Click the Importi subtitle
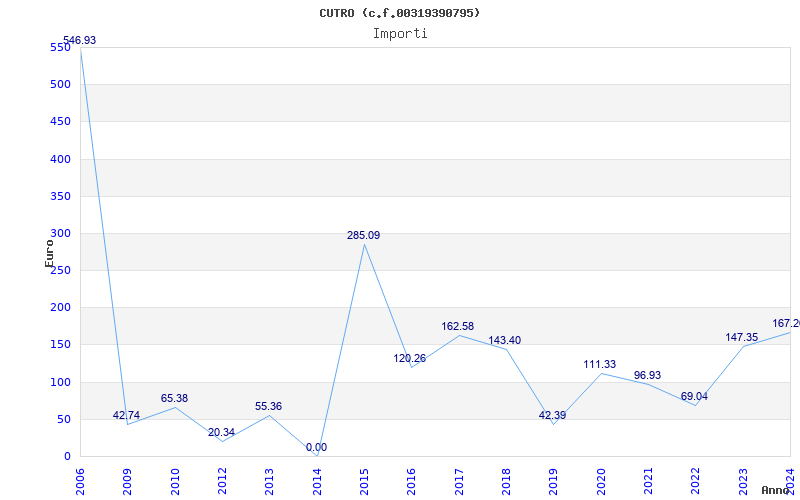Viewport: 800px width, 500px height. tap(400, 34)
